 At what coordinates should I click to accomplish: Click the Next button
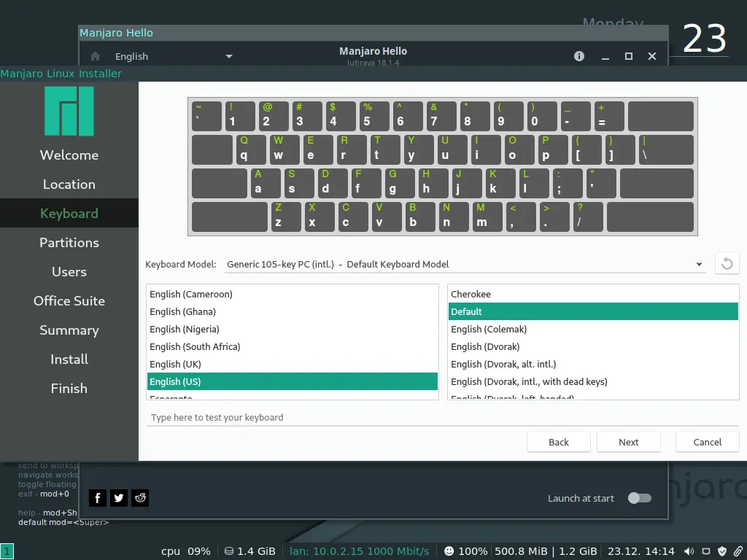[628, 442]
